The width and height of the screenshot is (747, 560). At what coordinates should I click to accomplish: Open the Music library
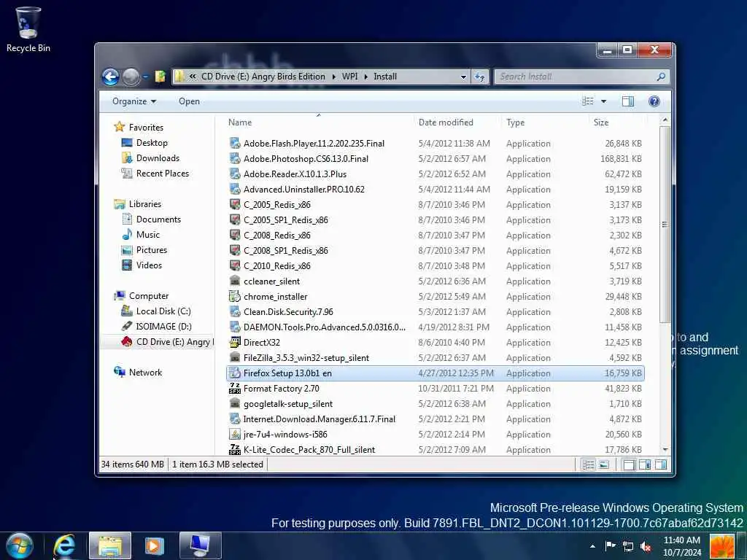pos(147,235)
